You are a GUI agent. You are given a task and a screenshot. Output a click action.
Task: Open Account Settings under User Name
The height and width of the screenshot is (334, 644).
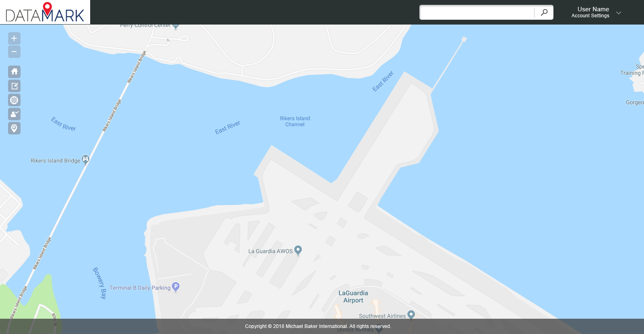590,16
